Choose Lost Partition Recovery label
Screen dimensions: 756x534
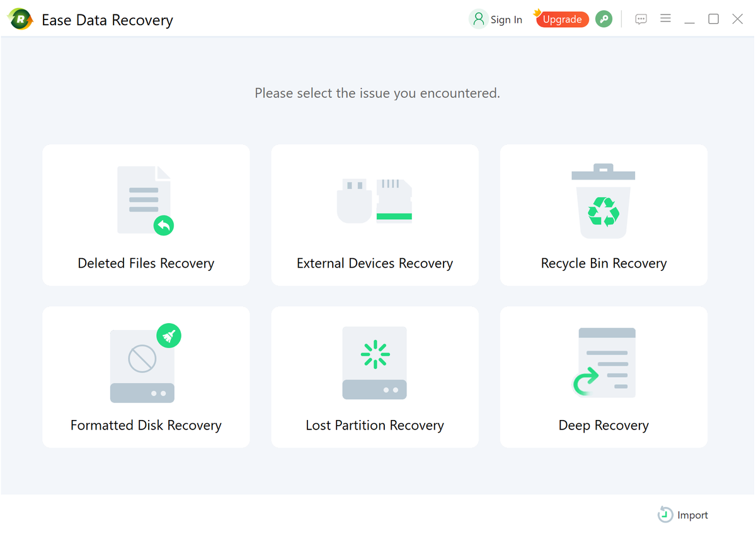375,425
